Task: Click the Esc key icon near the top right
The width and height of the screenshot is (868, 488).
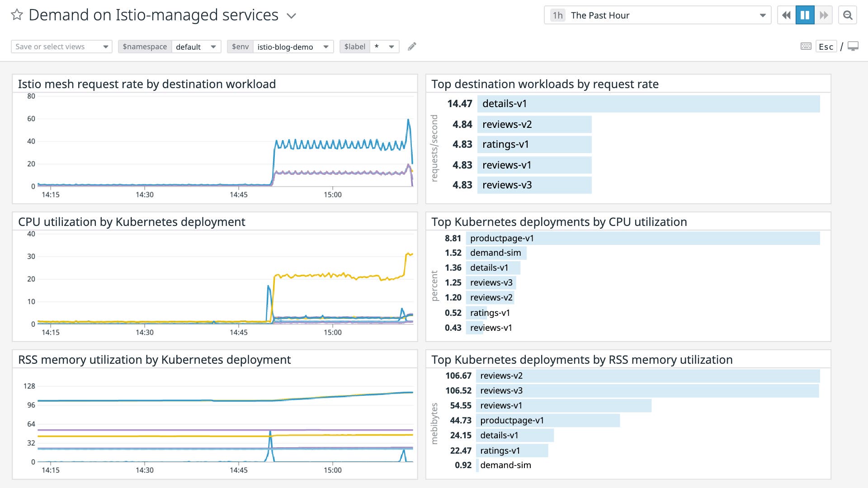Action: click(826, 47)
